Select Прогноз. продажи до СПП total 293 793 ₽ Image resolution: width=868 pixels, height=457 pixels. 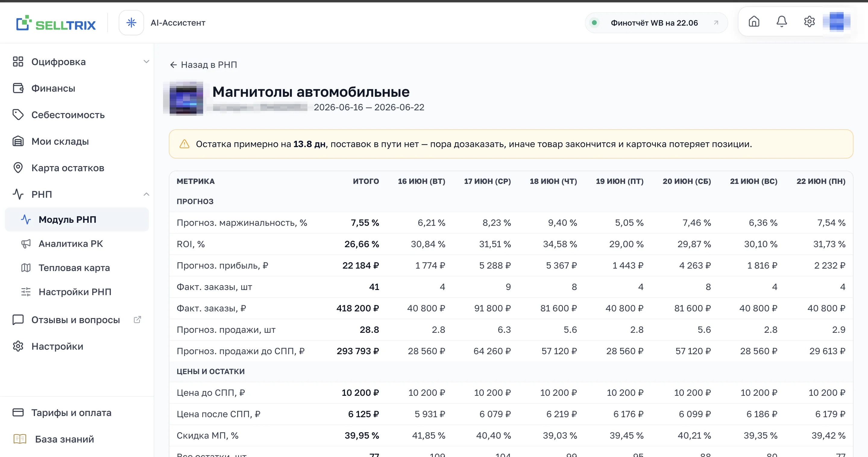[x=358, y=351]
